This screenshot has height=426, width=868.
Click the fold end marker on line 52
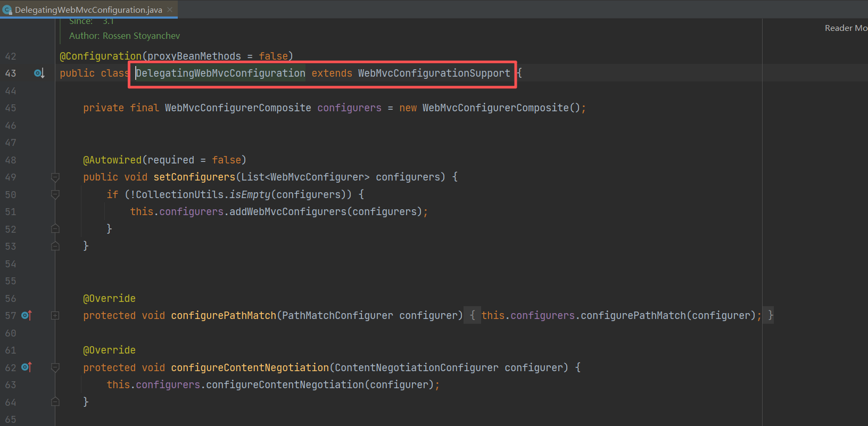click(x=55, y=229)
